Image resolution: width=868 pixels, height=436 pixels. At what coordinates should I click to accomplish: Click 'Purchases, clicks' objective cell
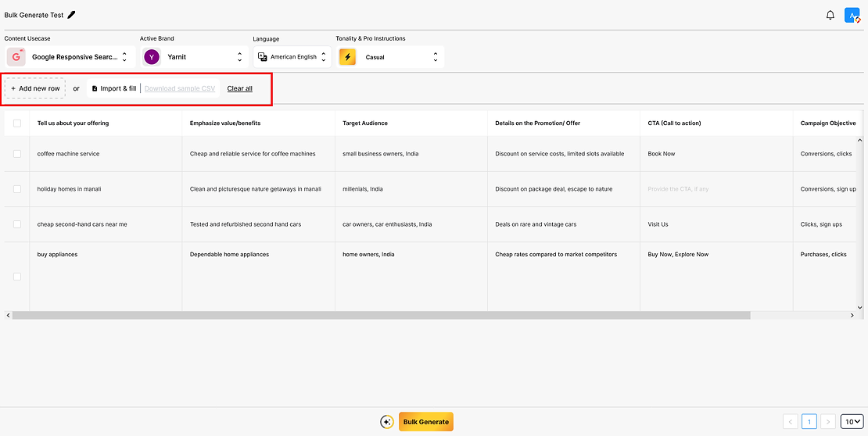pyautogui.click(x=825, y=277)
